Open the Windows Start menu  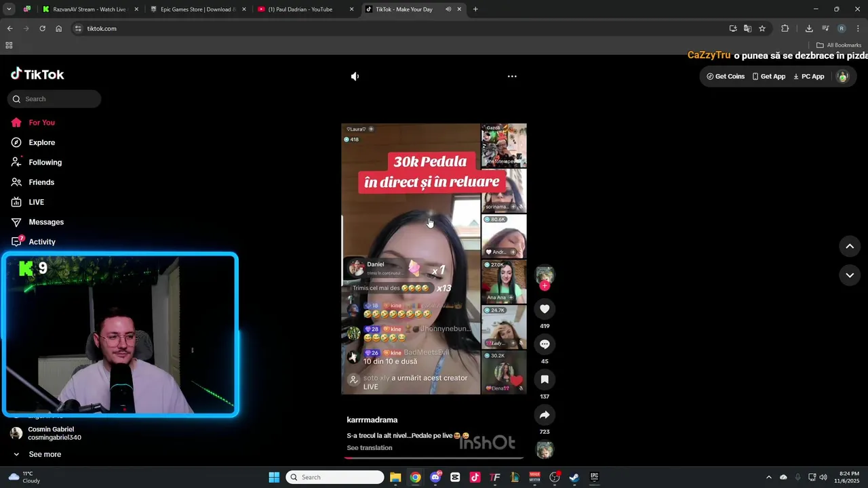coord(274,477)
